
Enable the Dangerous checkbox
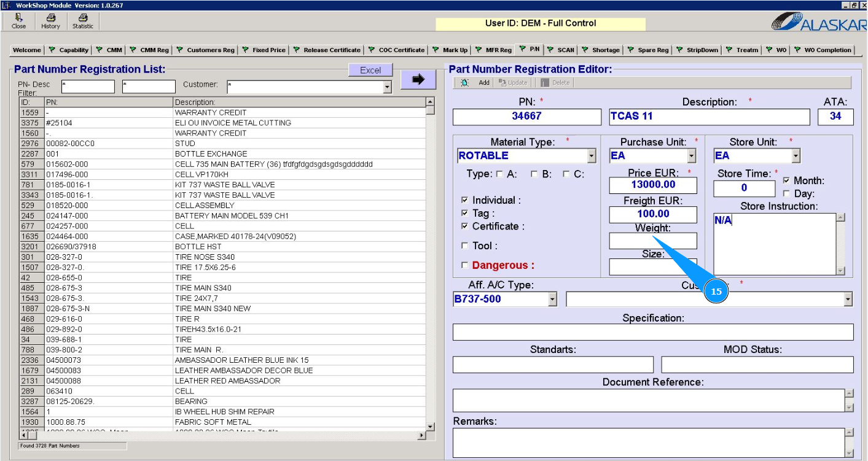465,265
